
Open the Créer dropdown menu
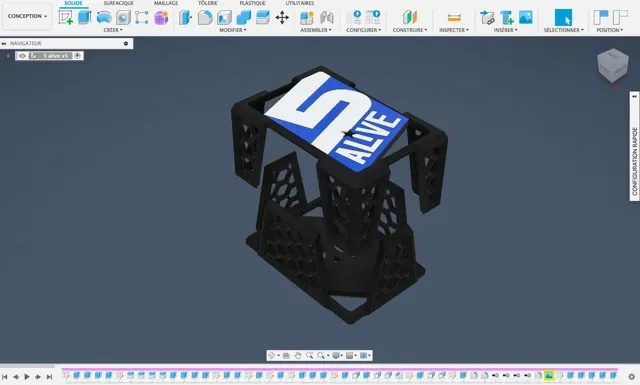point(113,30)
